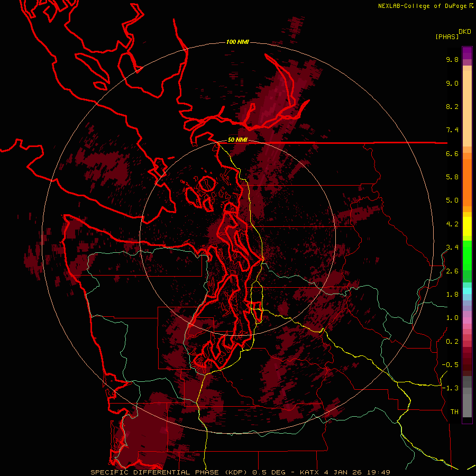The image size is (476, 476).
Task: Pick the purple top segment of color bar
Action: [x=467, y=53]
